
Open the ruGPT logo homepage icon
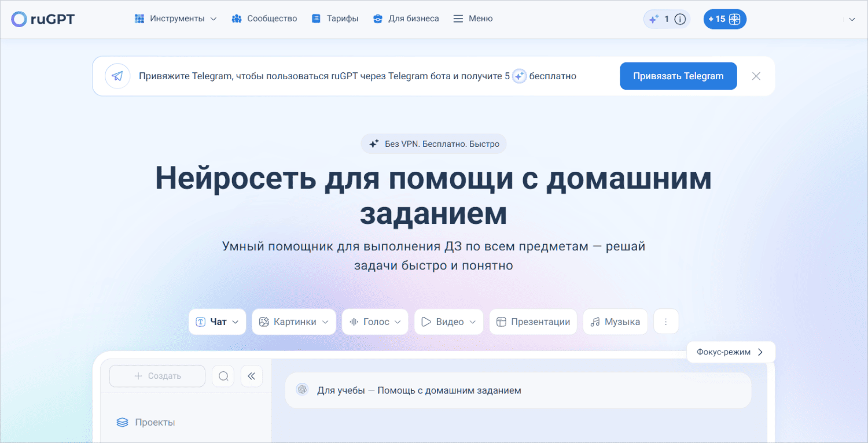tap(19, 19)
